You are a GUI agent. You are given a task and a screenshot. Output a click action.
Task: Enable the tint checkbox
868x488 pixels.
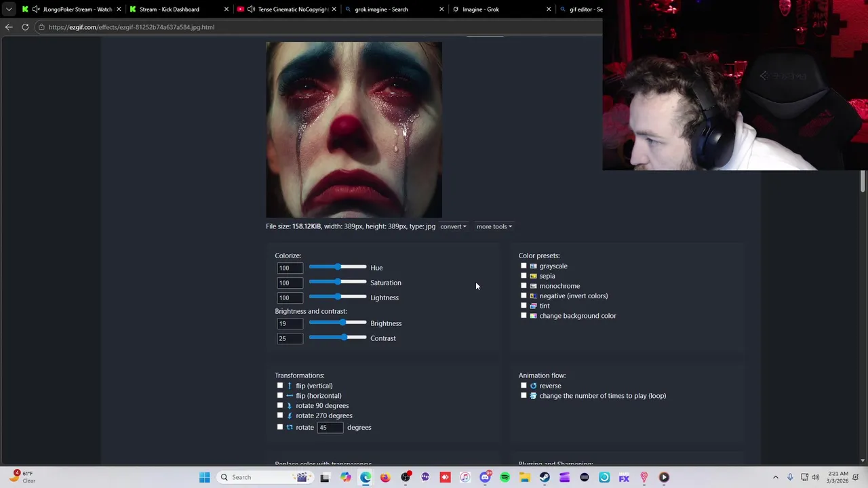coord(524,306)
